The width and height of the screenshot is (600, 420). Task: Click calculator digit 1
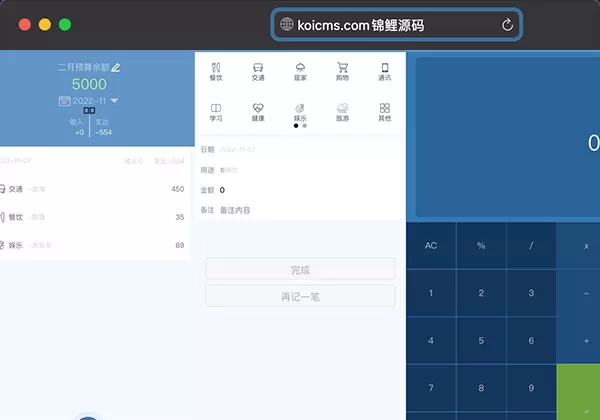pyautogui.click(x=431, y=293)
